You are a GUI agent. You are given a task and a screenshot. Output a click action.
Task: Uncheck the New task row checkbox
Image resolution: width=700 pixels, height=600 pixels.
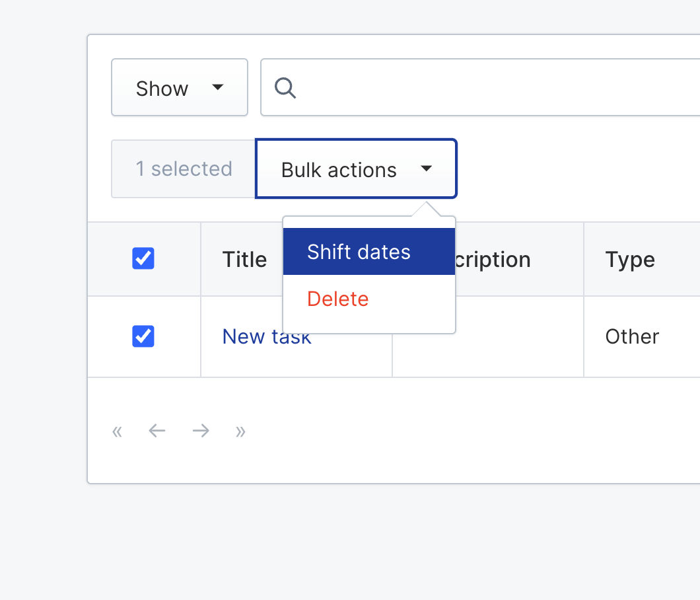point(143,336)
